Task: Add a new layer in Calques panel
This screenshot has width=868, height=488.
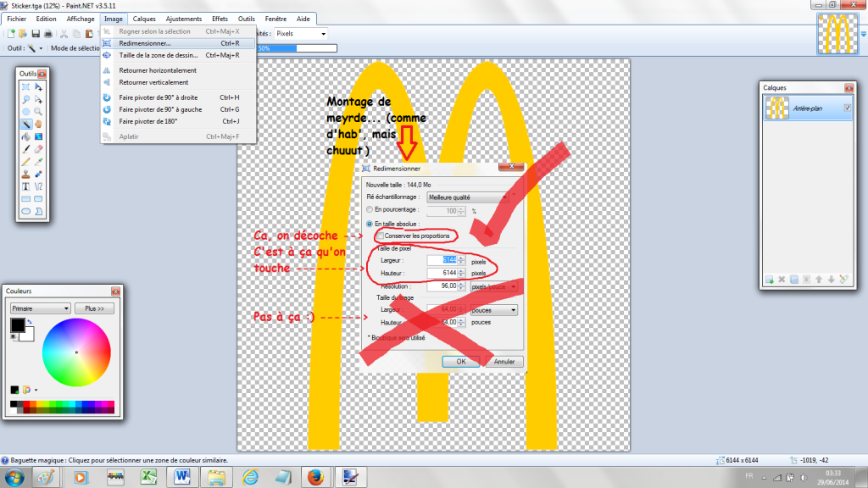Action: pyautogui.click(x=770, y=280)
